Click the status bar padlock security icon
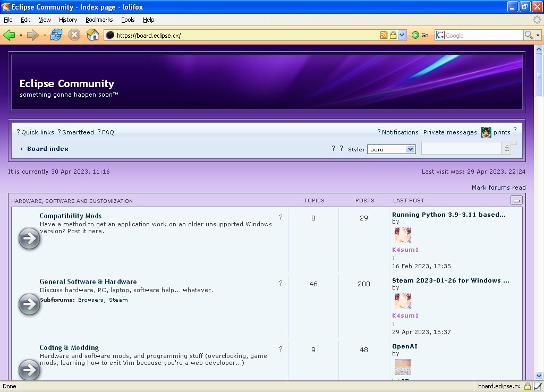Screen dimensions: 544x392 [527, 386]
